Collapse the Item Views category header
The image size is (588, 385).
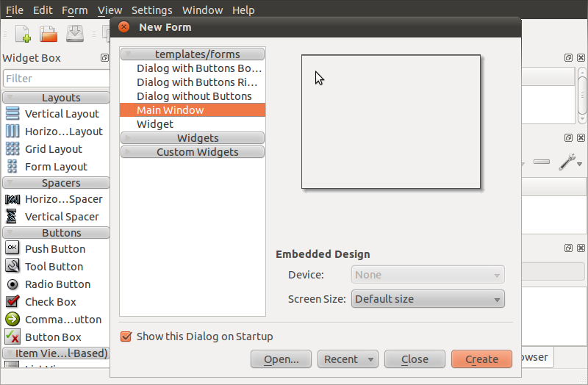[57, 353]
